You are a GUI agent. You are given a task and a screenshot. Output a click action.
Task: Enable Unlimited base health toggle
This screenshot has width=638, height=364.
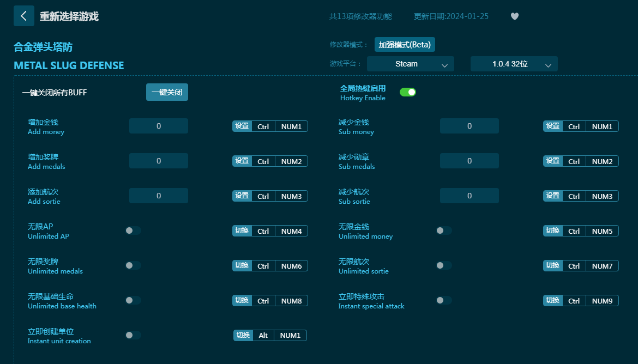(133, 300)
